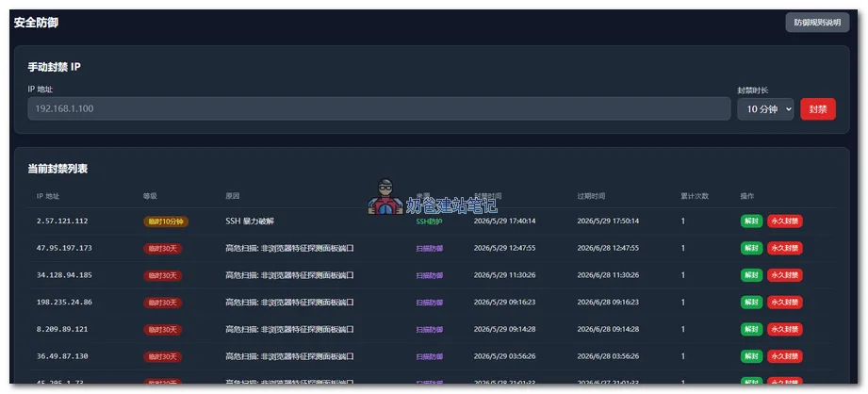Click the SSH 暴力破解 reason text
868x394 pixels.
[x=250, y=222]
